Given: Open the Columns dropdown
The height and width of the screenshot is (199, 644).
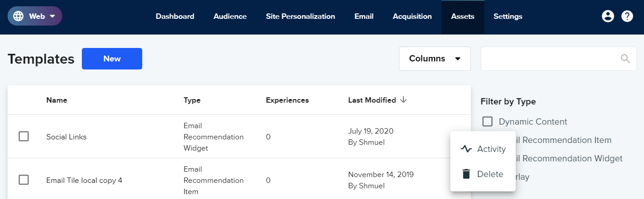Looking at the screenshot, I should (435, 59).
